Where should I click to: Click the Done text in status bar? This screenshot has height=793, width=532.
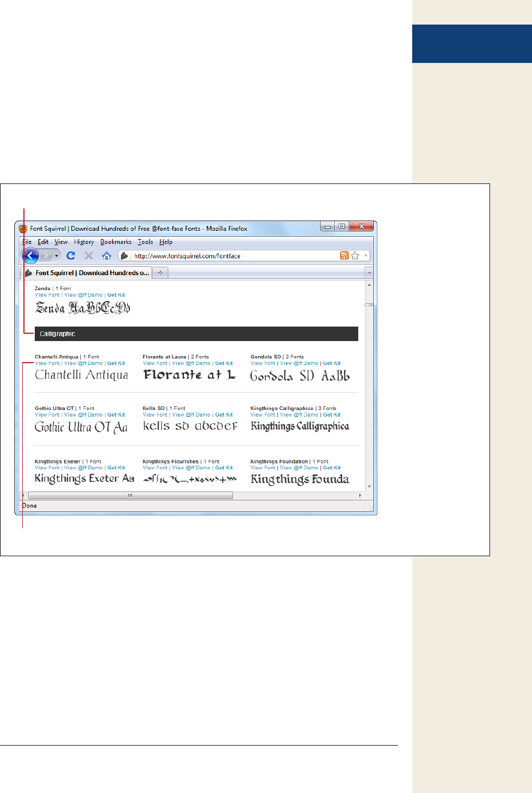click(29, 506)
